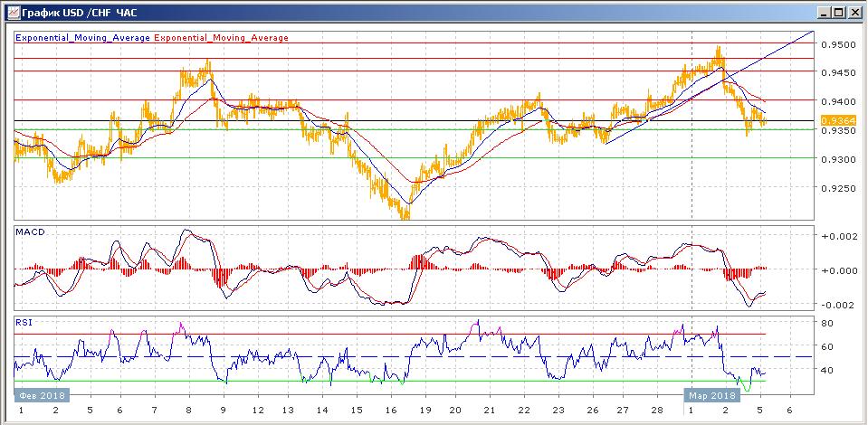Click date 16 on the time axis
This screenshot has height=425, width=868.
(x=391, y=410)
